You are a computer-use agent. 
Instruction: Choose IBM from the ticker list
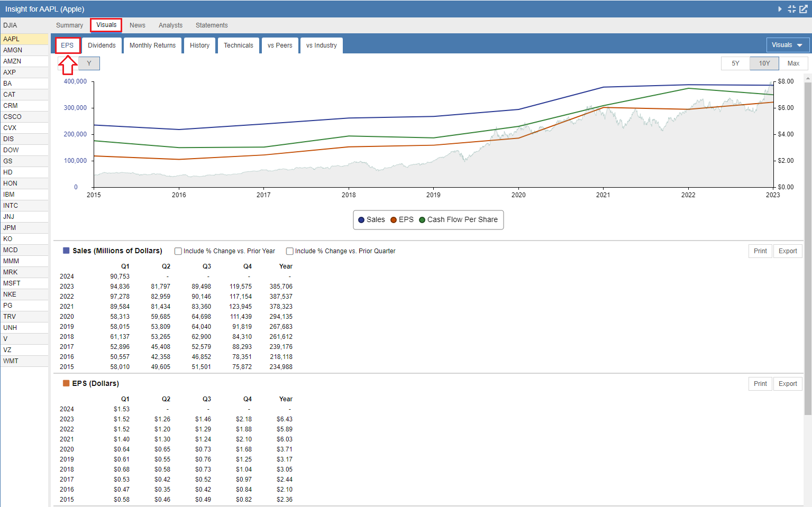[x=24, y=195]
